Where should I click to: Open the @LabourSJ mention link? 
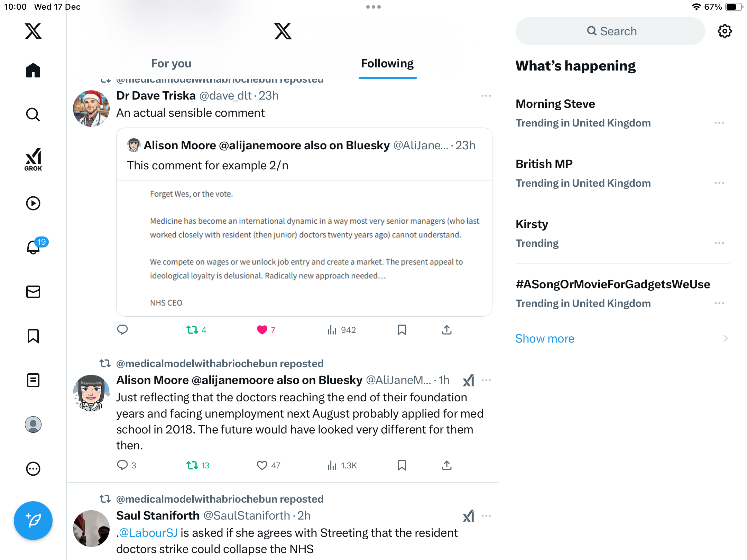pyautogui.click(x=148, y=533)
